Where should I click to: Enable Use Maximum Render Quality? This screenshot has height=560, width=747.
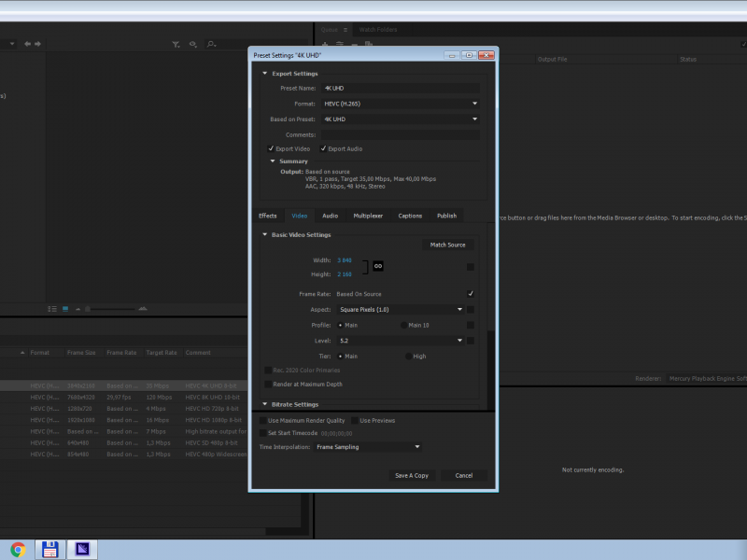click(x=263, y=421)
